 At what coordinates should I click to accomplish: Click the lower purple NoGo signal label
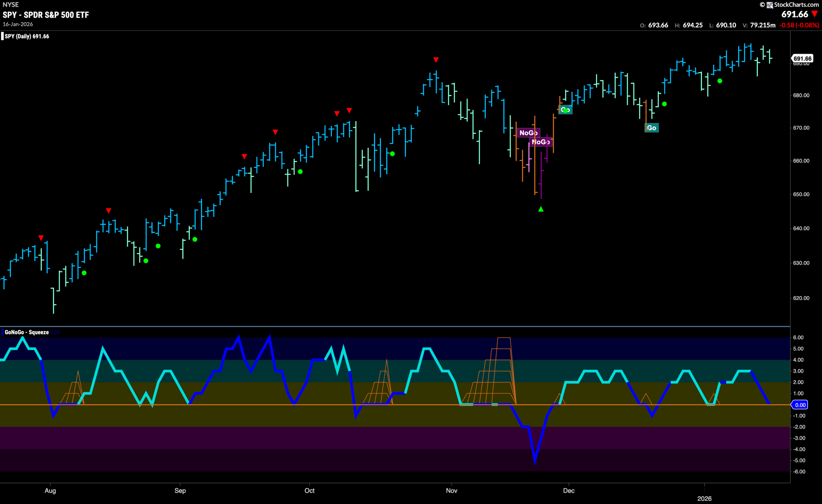[540, 142]
